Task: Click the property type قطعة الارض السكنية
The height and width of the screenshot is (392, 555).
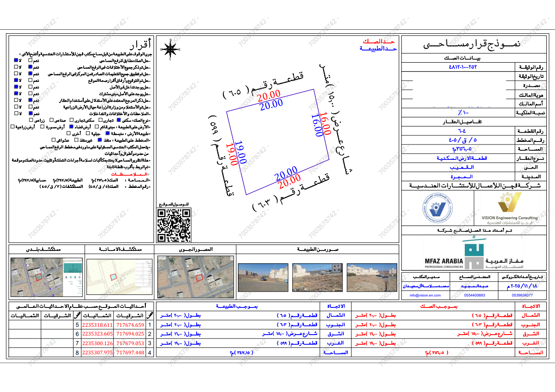Action: (x=462, y=158)
